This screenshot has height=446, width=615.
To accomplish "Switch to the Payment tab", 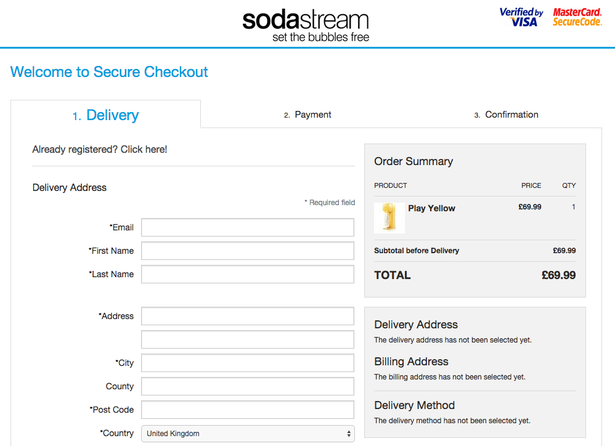I will pos(307,115).
